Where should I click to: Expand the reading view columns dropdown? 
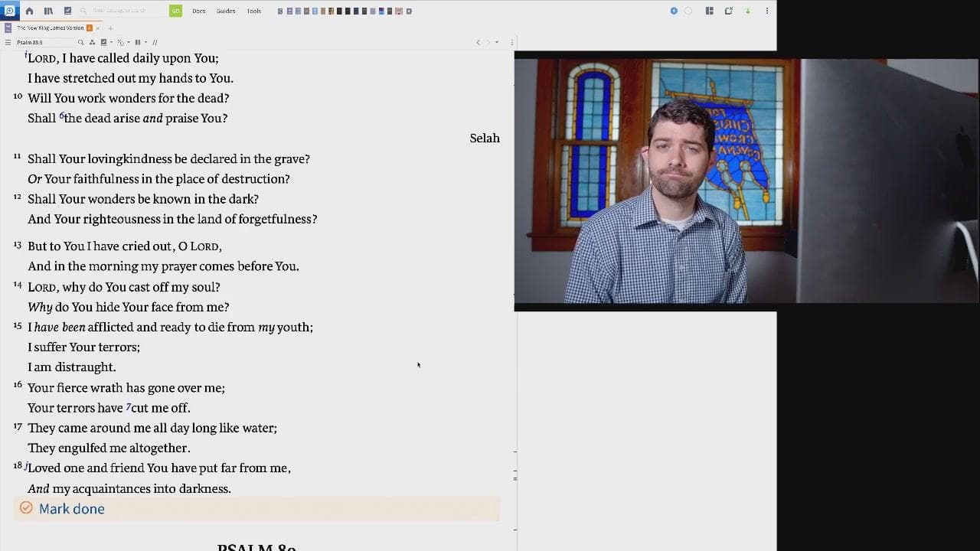[x=145, y=42]
